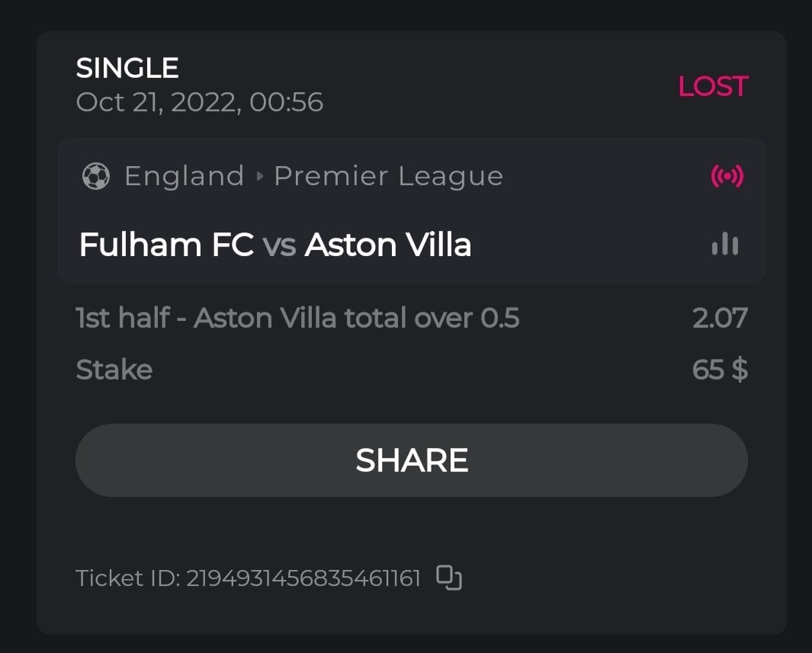Click the 2.07 odds value
This screenshot has height=653, width=812.
point(720,318)
